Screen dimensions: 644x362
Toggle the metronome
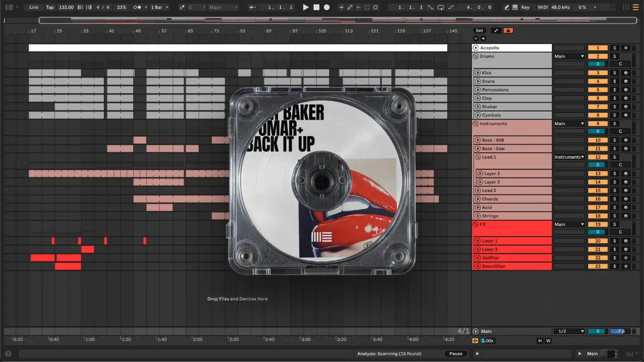click(x=137, y=8)
